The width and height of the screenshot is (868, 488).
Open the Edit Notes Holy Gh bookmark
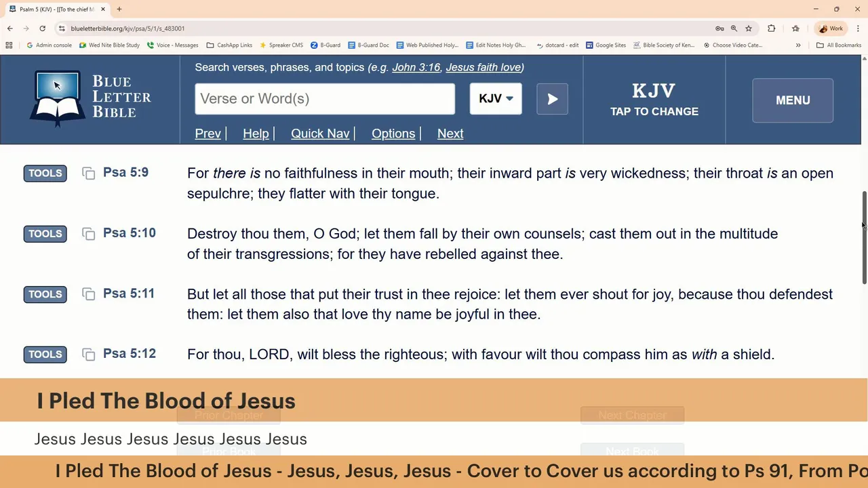(x=496, y=45)
